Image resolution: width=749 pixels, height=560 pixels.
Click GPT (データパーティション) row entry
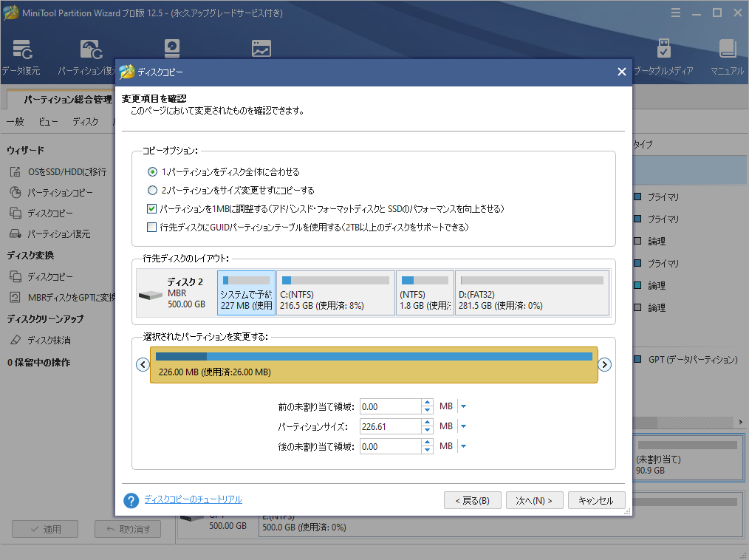(686, 359)
